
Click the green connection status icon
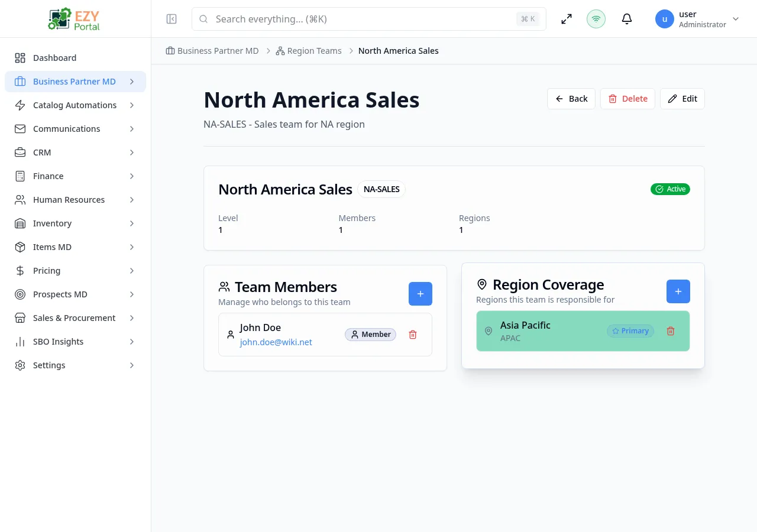click(596, 19)
